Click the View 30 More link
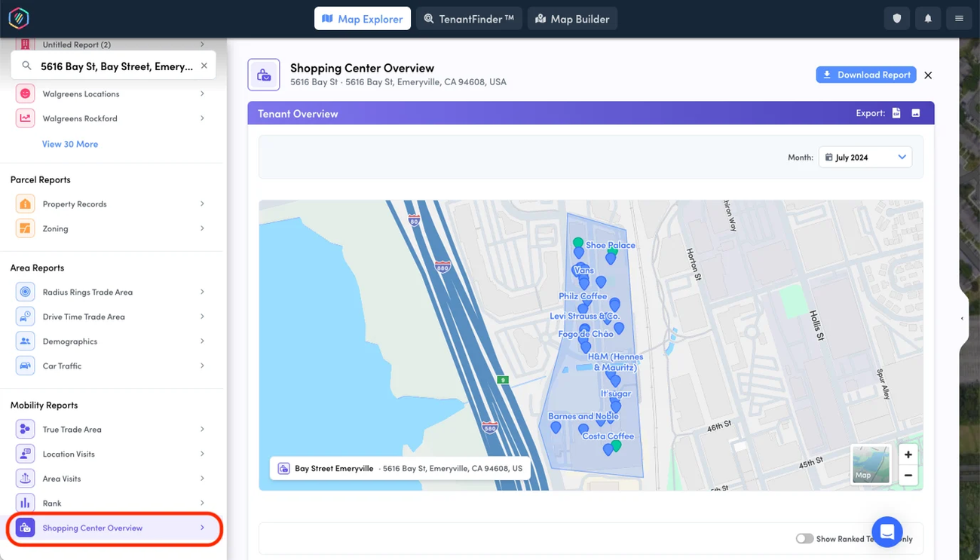Screen dimensions: 980x560 pos(70,144)
